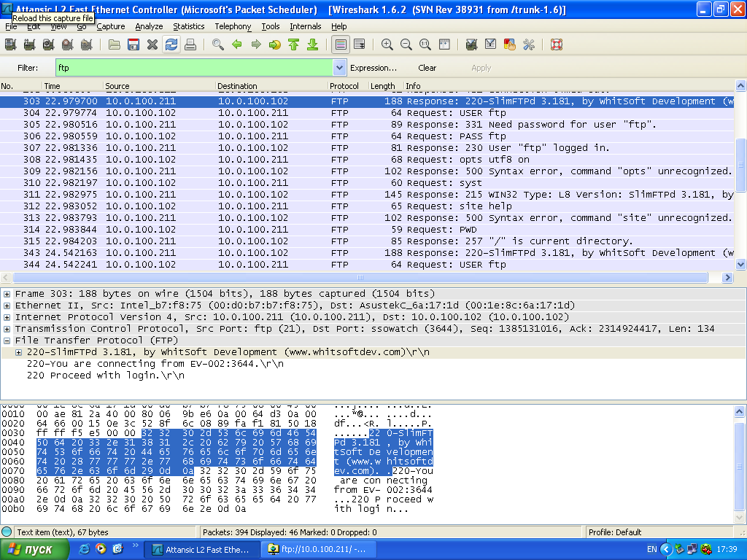Sort by the Destination column header
Viewport: 747px width, 560px height.
pos(271,86)
